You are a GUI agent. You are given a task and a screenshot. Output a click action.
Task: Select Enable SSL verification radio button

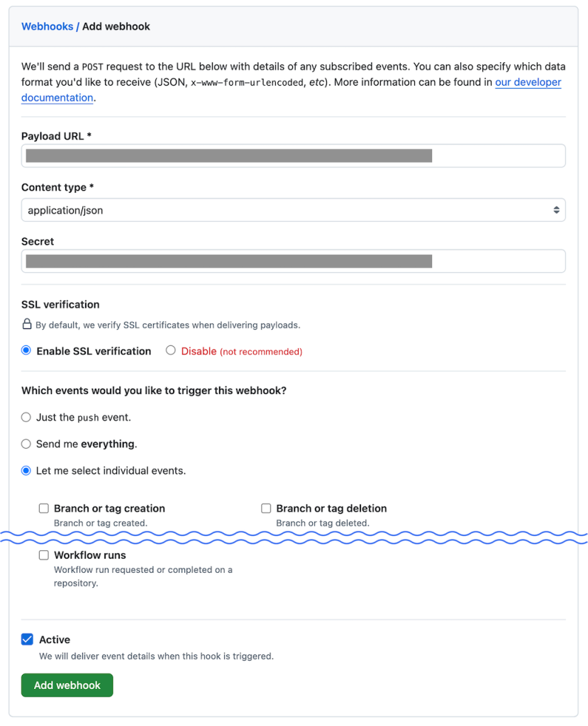pyautogui.click(x=26, y=351)
